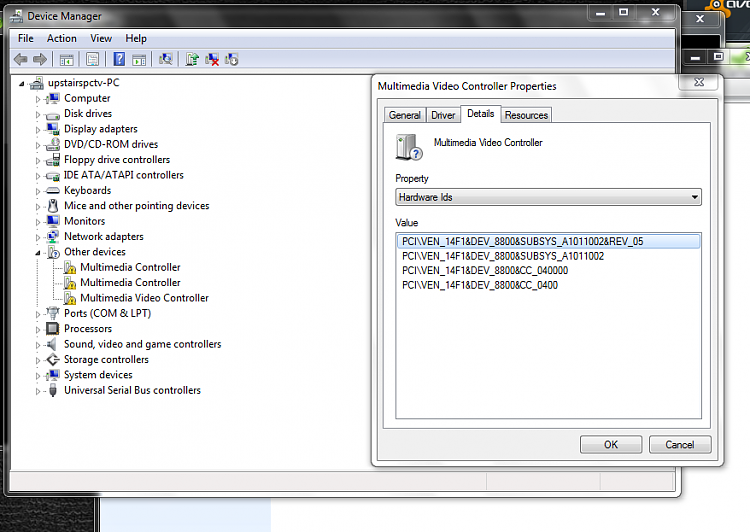Click the show/hide console tree toolbar icon

66,60
